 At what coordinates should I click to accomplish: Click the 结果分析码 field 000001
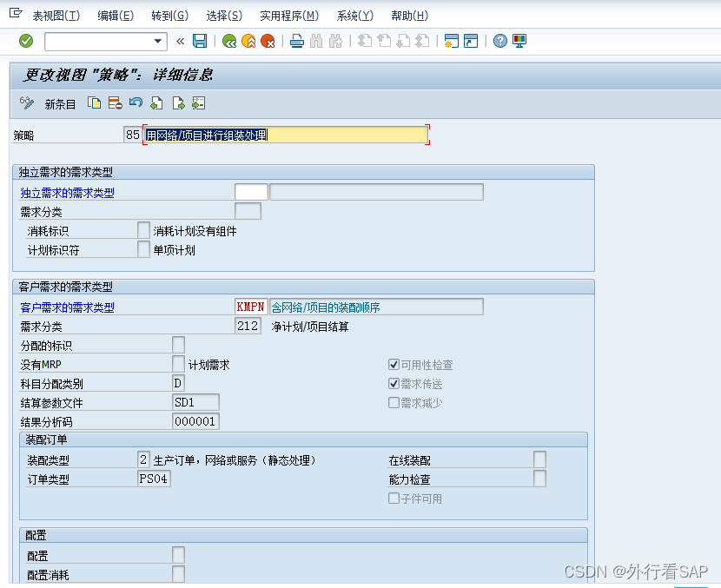tap(195, 421)
